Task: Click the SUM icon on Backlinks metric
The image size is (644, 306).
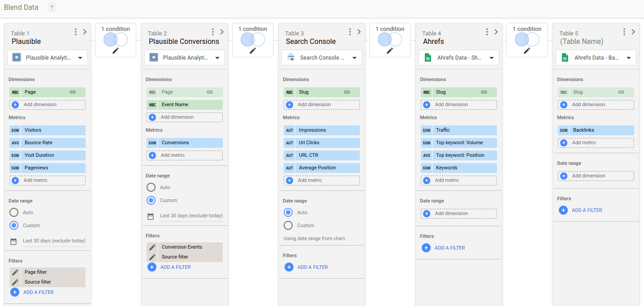Action: tap(563, 130)
